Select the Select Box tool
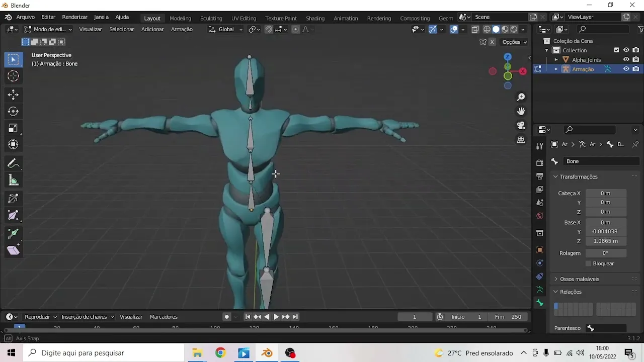 13,60
